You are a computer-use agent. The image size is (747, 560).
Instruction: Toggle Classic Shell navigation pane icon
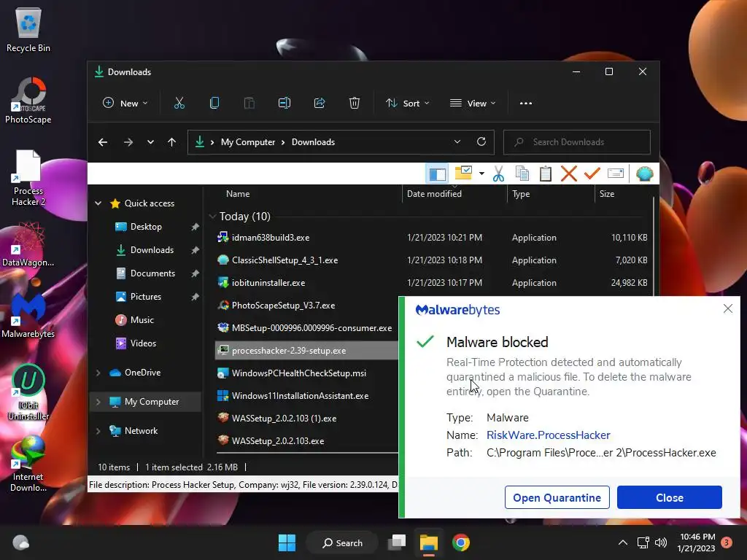click(438, 174)
